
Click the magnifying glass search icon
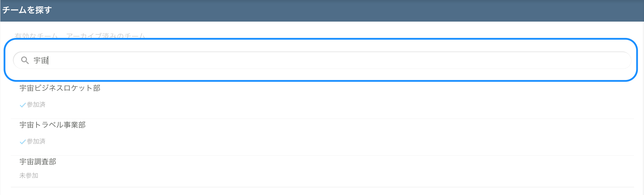click(x=25, y=60)
